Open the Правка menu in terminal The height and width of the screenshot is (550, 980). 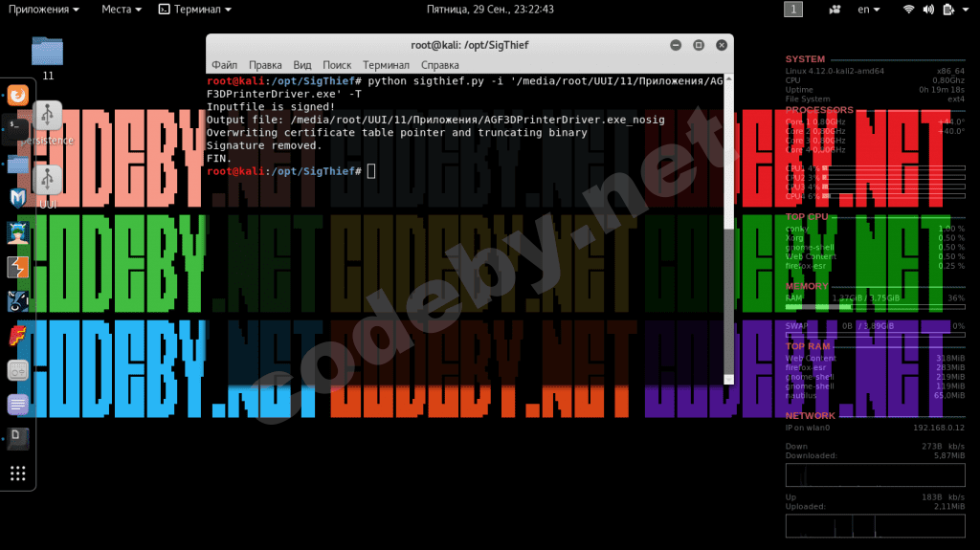(x=265, y=65)
